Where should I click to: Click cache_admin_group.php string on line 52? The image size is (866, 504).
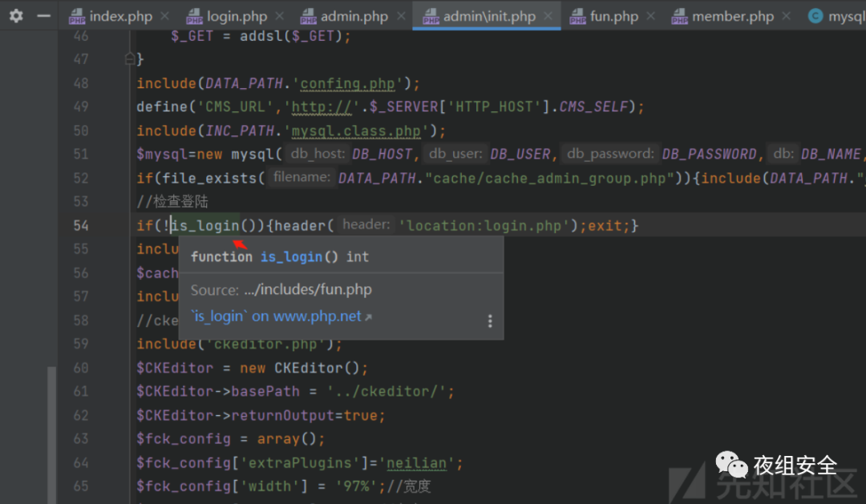549,179
